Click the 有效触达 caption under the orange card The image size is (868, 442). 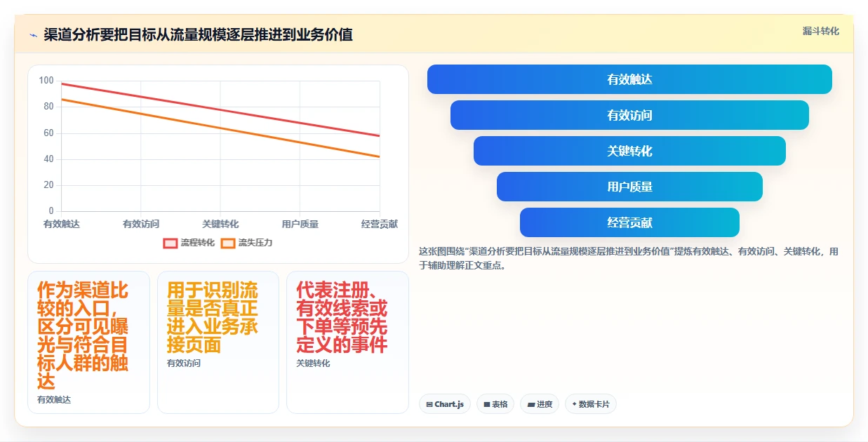coord(54,399)
